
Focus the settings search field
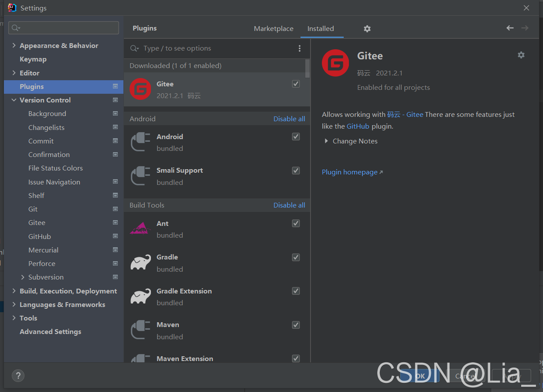[x=64, y=28]
